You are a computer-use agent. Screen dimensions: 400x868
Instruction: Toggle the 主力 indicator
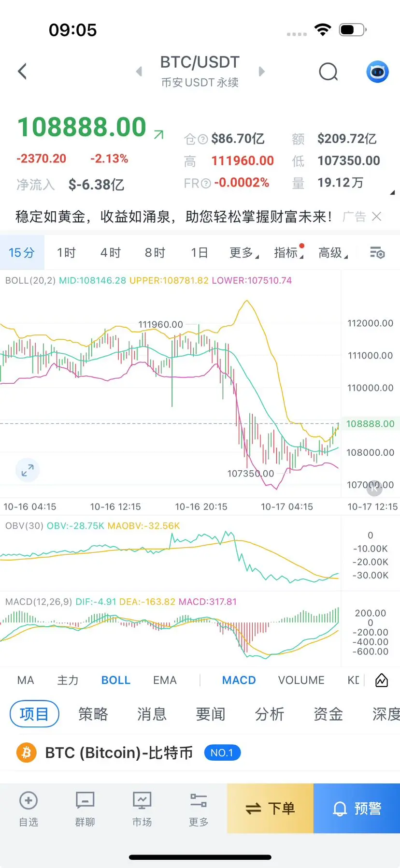pyautogui.click(x=68, y=680)
